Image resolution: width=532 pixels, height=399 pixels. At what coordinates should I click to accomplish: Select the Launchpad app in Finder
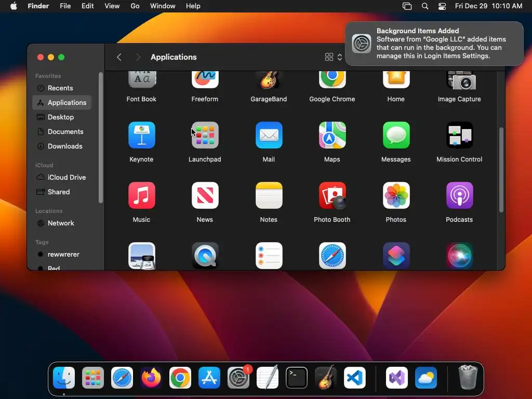click(205, 135)
